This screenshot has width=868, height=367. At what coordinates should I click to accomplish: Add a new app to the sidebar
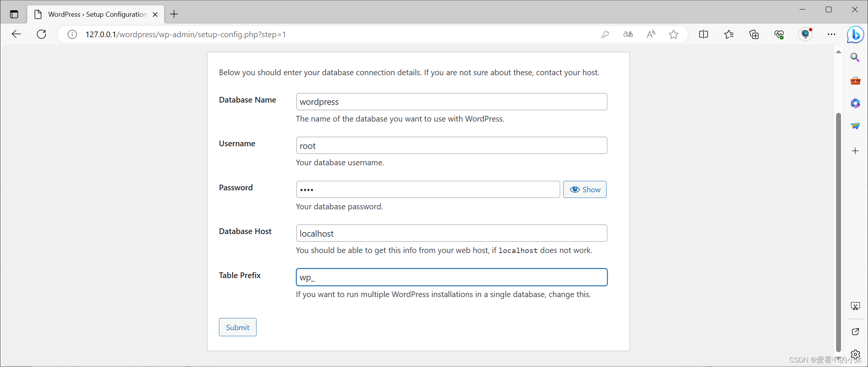click(855, 151)
